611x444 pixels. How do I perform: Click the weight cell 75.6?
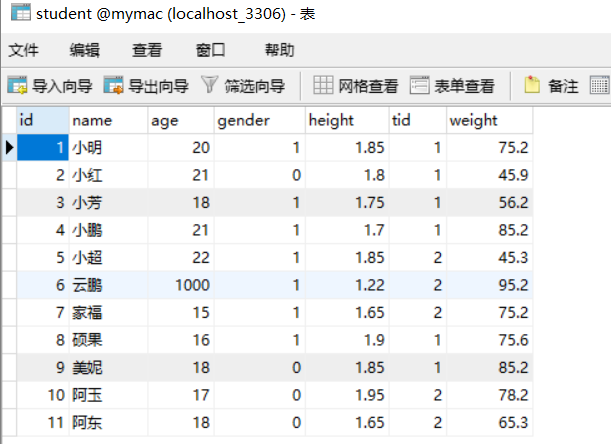(x=489, y=340)
